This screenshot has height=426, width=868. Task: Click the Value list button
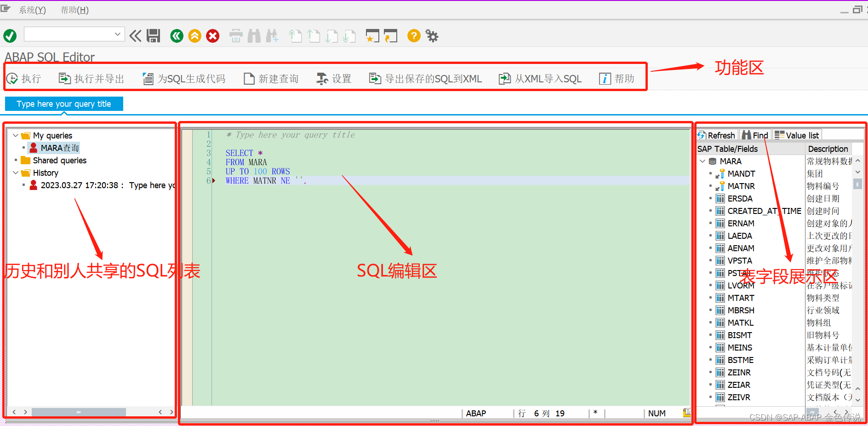[797, 135]
